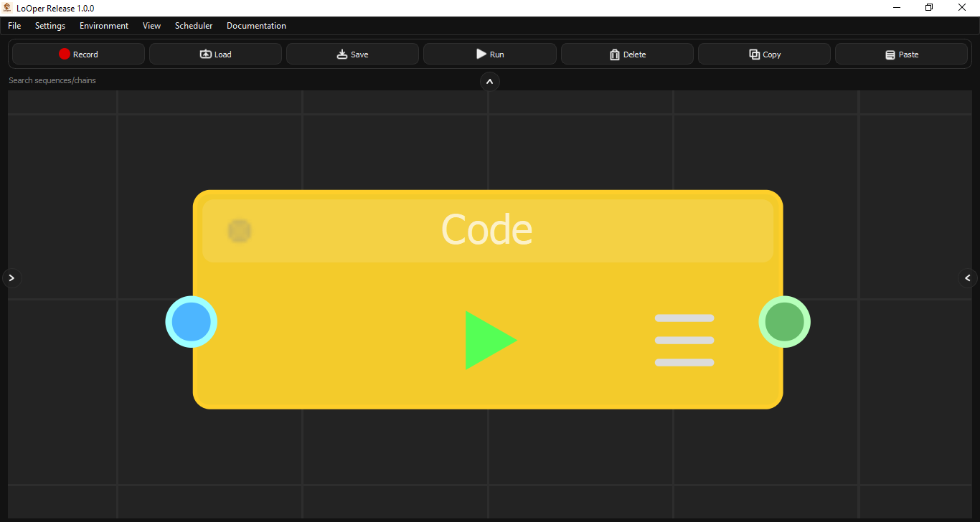Open the hamburger lines menu on the Code node

click(x=684, y=340)
